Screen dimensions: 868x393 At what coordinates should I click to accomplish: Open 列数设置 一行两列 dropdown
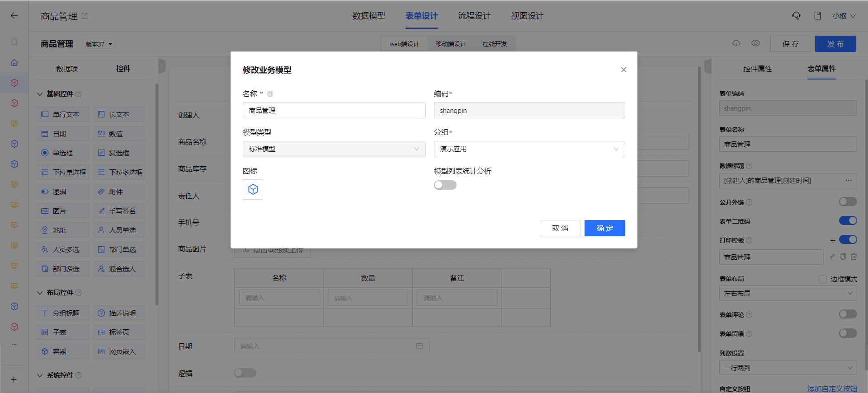coord(788,368)
